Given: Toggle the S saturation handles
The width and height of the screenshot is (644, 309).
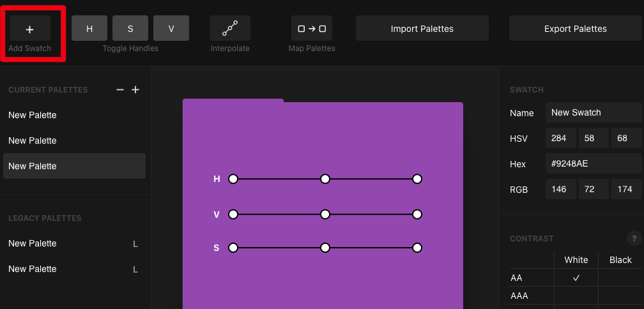Looking at the screenshot, I should (130, 29).
